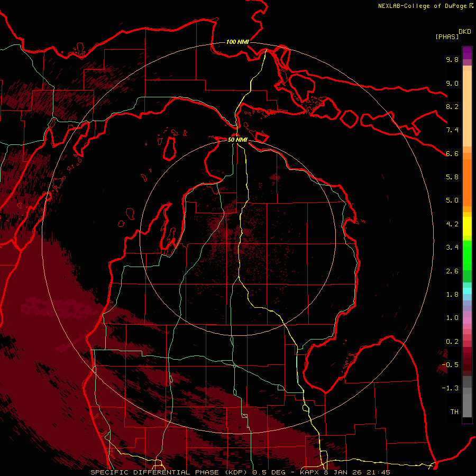This screenshot has height=476, width=476.
Task: Pick the bright green swatch beside 3.4
Action: 467,255
